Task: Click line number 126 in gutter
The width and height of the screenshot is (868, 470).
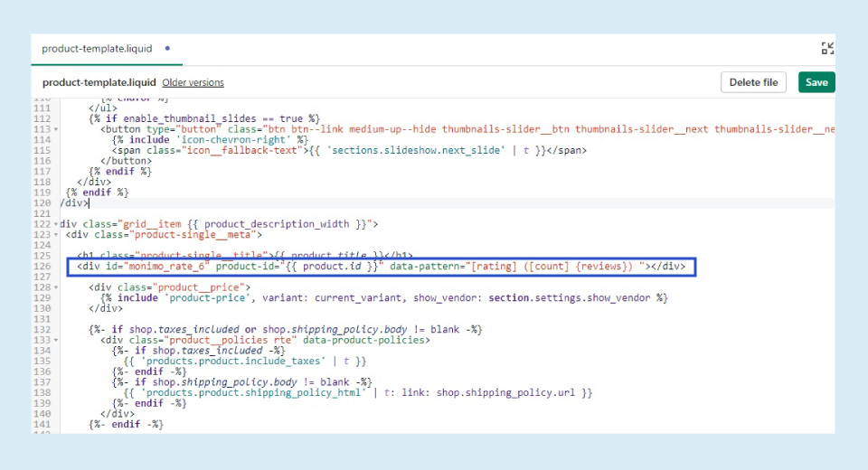Action: tap(43, 267)
